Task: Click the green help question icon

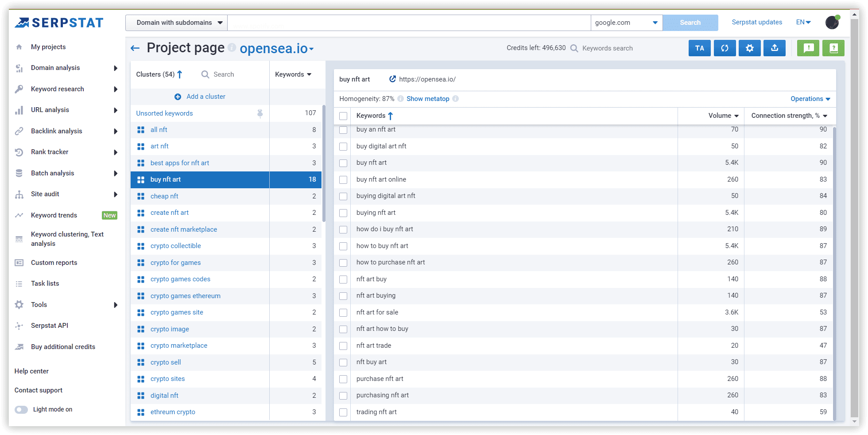Action: (833, 48)
